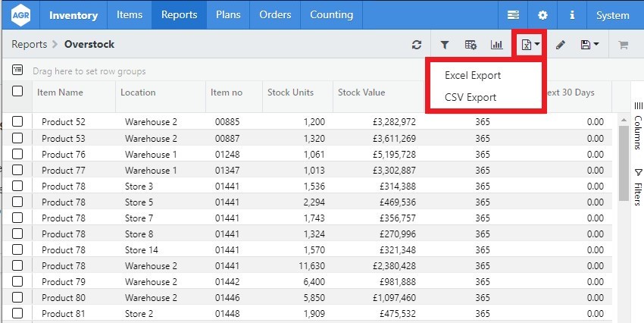Open the System menu

pyautogui.click(x=612, y=16)
